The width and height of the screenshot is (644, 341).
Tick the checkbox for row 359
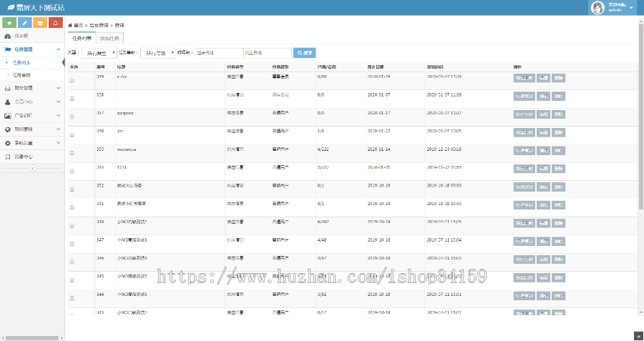[72, 81]
